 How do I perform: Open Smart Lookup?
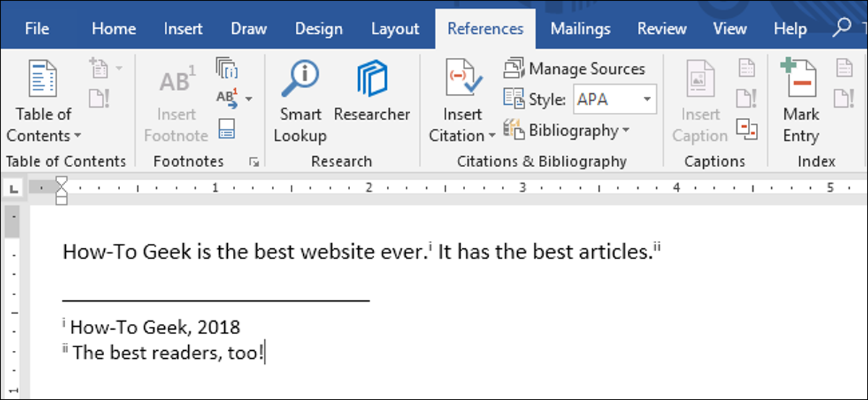pyautogui.click(x=300, y=101)
